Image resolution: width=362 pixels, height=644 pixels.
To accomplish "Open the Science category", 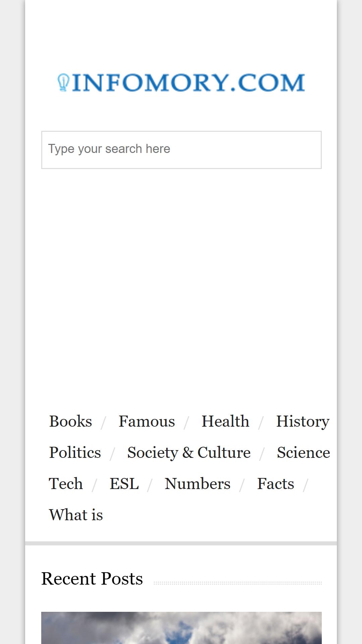I will coord(303,452).
